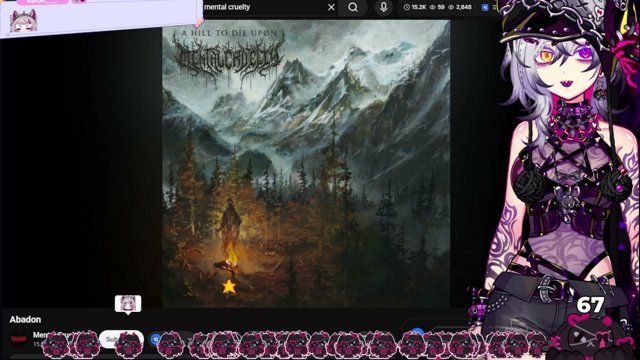Click the 67 counter overlay
The image size is (640, 360).
pos(590,305)
